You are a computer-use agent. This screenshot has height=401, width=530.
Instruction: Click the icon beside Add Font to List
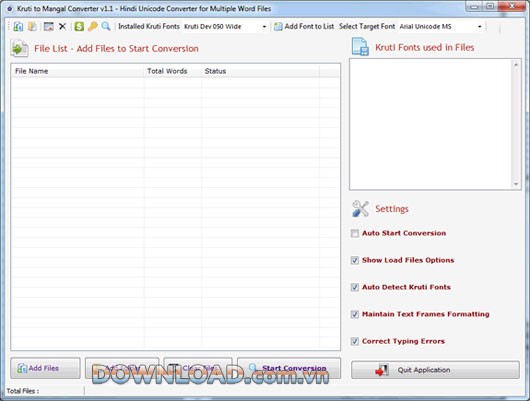point(278,26)
